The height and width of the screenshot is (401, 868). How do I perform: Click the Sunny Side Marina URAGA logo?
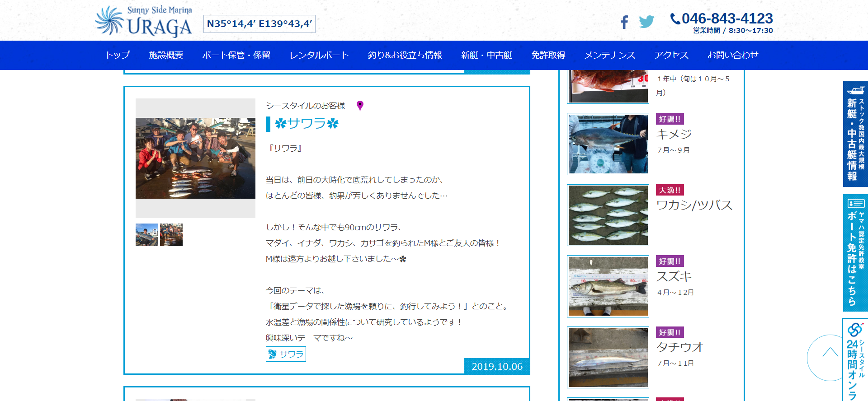(x=144, y=21)
